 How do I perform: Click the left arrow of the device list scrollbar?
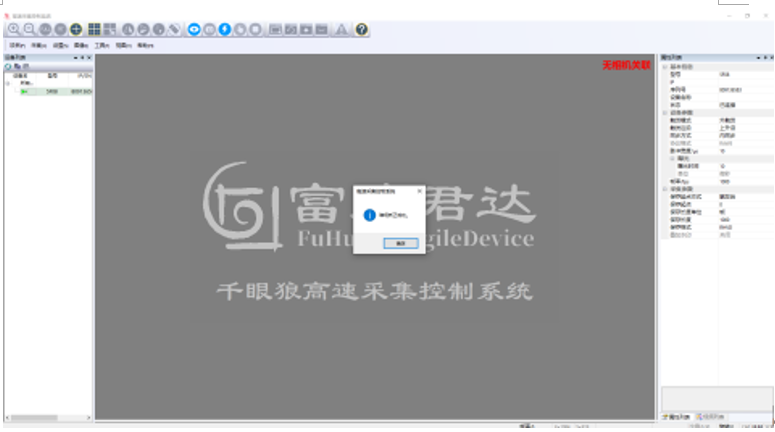(7, 418)
